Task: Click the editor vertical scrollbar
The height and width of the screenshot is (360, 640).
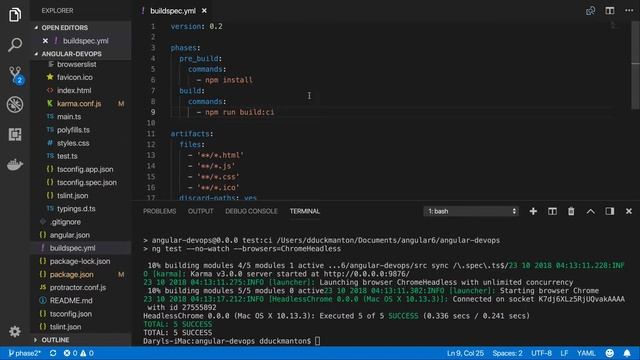Action: (x=636, y=66)
